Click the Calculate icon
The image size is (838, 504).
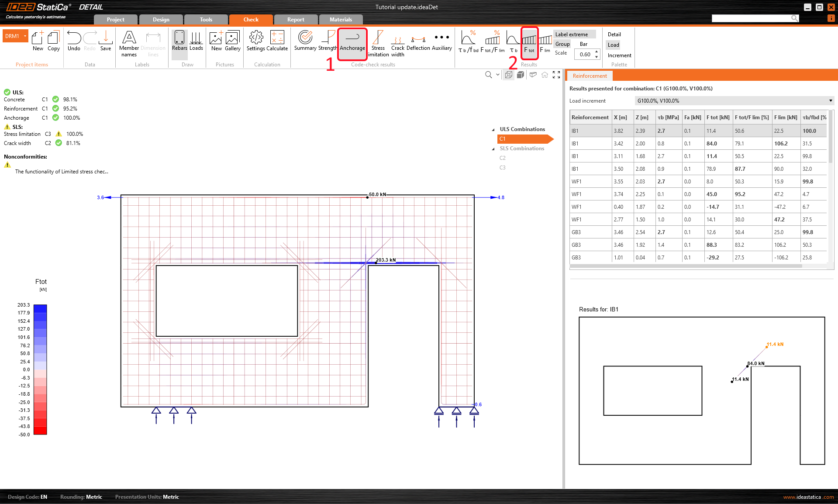tap(277, 41)
